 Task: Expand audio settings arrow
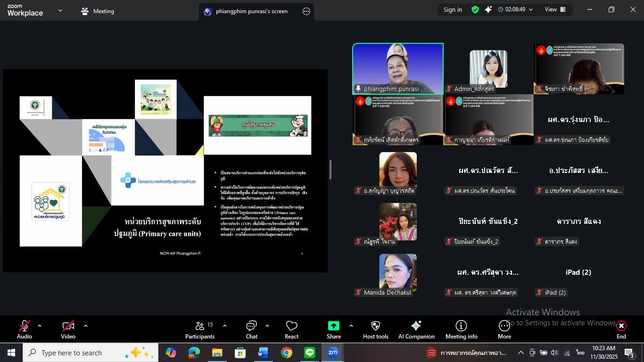[x=40, y=326]
